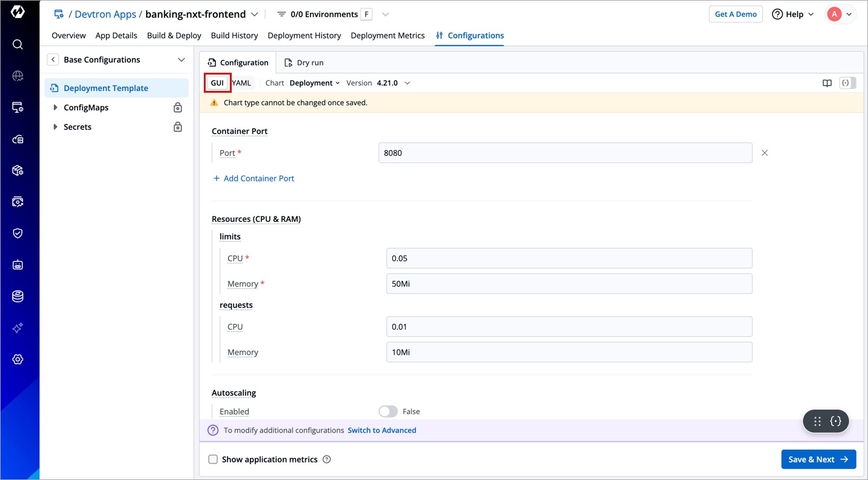Open global settings gear icon in sidebar
Image resolution: width=868 pixels, height=480 pixels.
[18, 359]
